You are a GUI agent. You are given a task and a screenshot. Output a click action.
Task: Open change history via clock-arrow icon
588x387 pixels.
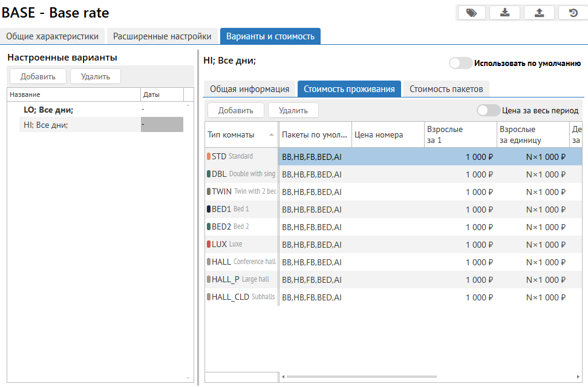(573, 13)
